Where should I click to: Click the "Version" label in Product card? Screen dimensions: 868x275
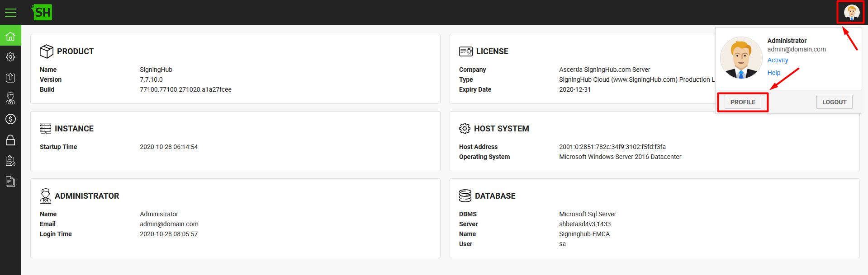tap(51, 79)
